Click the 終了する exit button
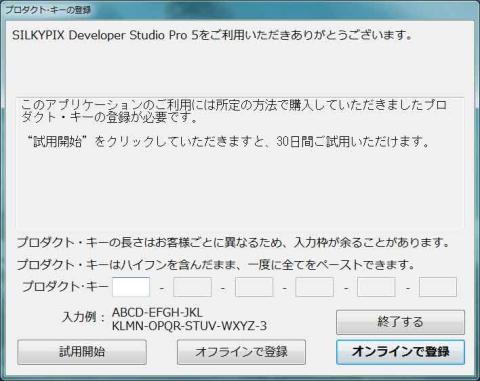Viewport: 480px width, 381px height. [x=400, y=322]
